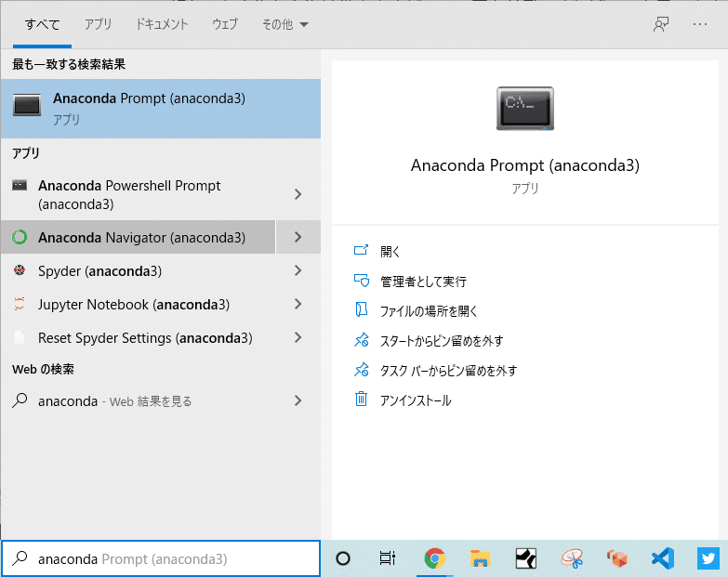Choose タスク バーからピン留めを外す
The image size is (728, 577).
tap(448, 370)
